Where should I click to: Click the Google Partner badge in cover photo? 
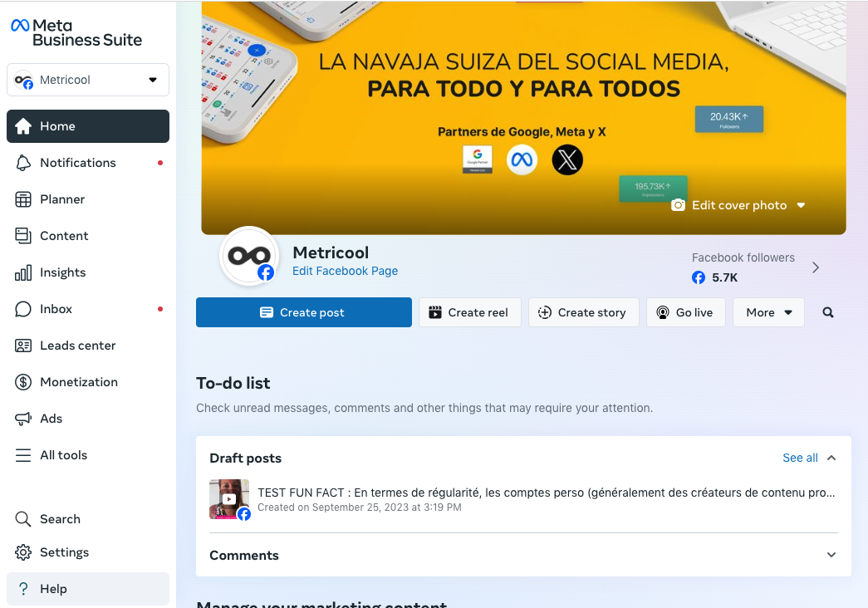coord(477,160)
